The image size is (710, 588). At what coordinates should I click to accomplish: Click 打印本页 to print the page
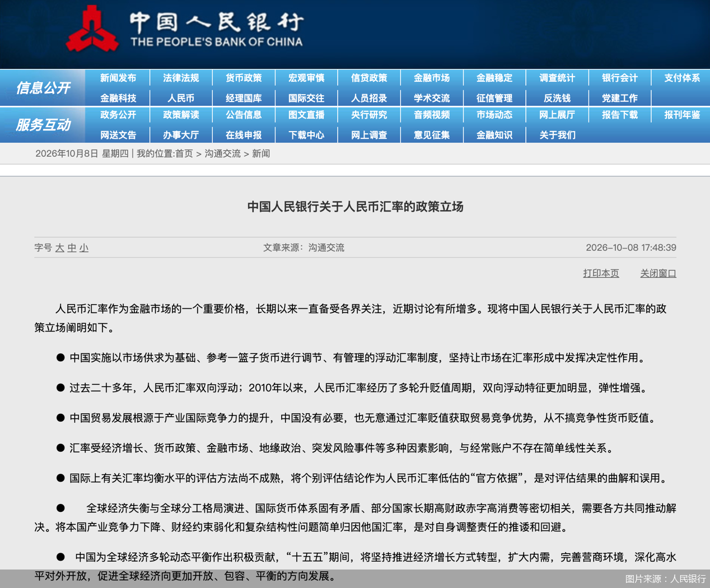[x=601, y=273]
